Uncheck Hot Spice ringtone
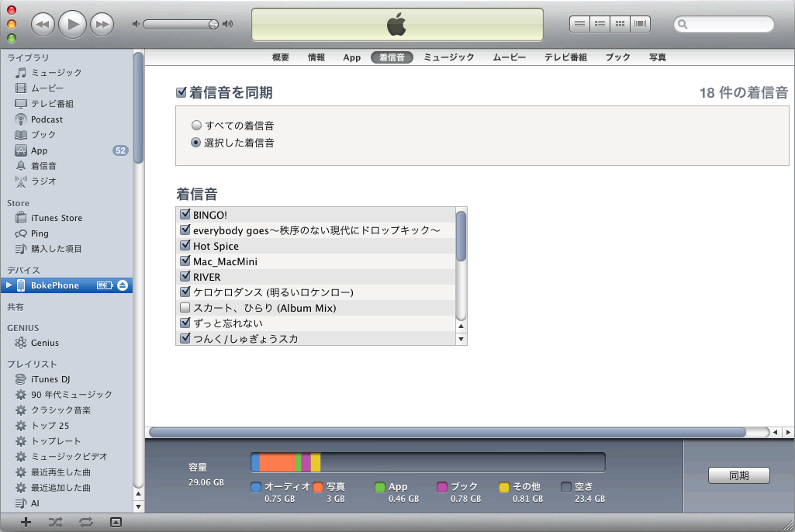 pyautogui.click(x=185, y=246)
